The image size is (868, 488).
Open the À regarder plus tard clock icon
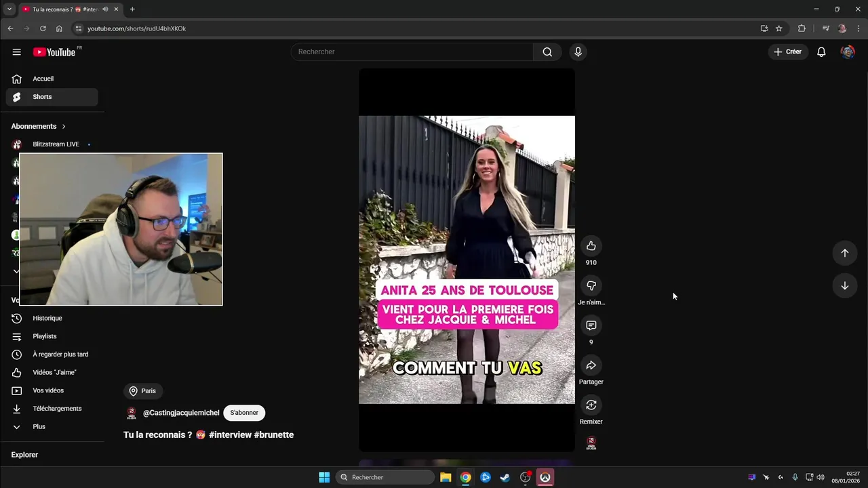point(17,354)
